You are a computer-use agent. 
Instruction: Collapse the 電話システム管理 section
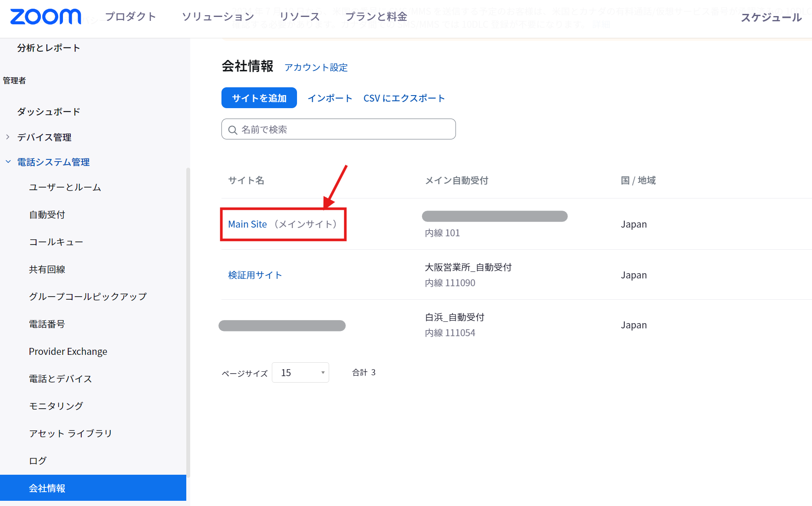click(x=53, y=162)
